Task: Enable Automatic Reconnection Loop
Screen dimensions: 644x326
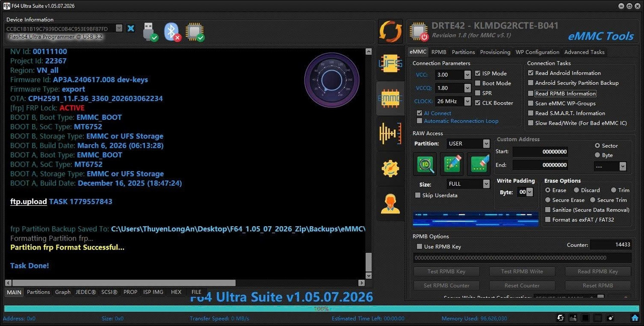Action: (x=420, y=121)
